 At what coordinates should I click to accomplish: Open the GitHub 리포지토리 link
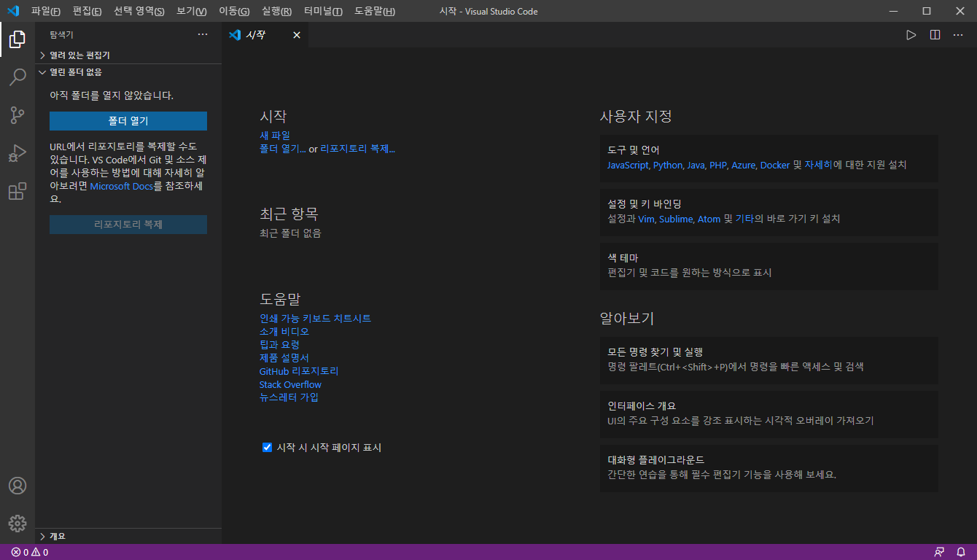pyautogui.click(x=299, y=371)
